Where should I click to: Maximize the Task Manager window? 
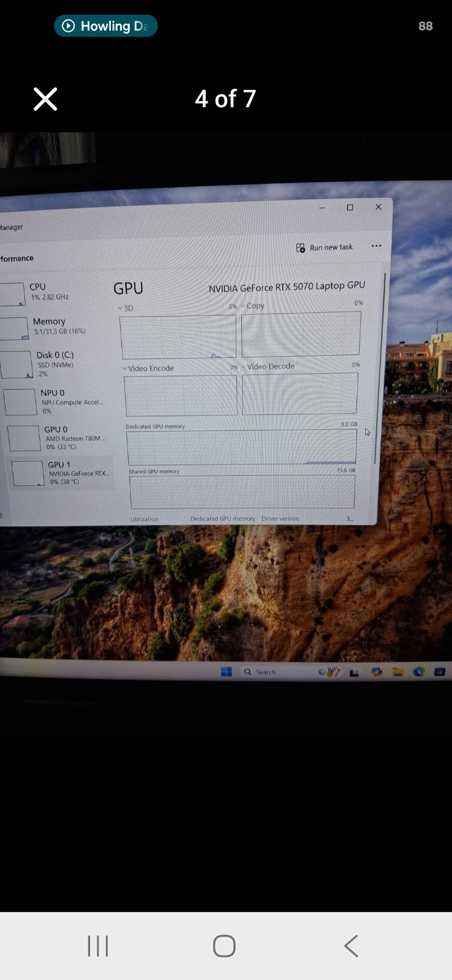350,208
